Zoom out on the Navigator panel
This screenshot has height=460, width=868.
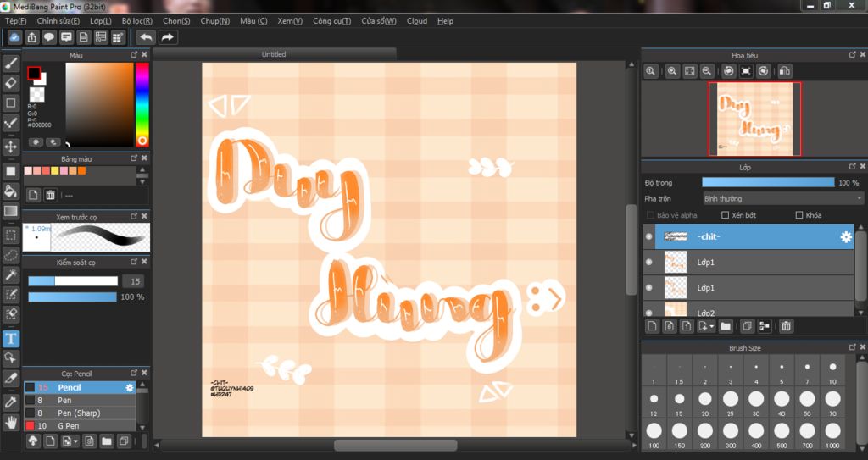coord(706,71)
